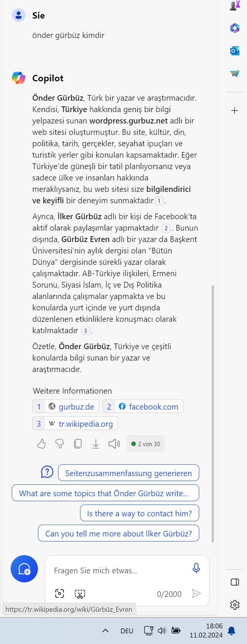Click the thumbs up like icon

(x=41, y=443)
